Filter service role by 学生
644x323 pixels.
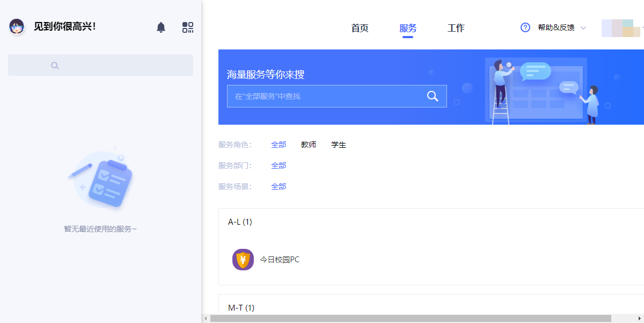click(x=339, y=145)
